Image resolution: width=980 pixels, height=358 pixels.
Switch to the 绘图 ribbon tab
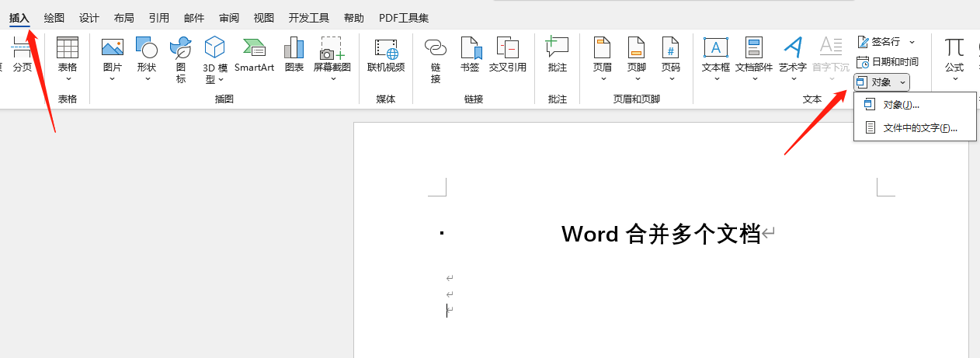coord(54,17)
